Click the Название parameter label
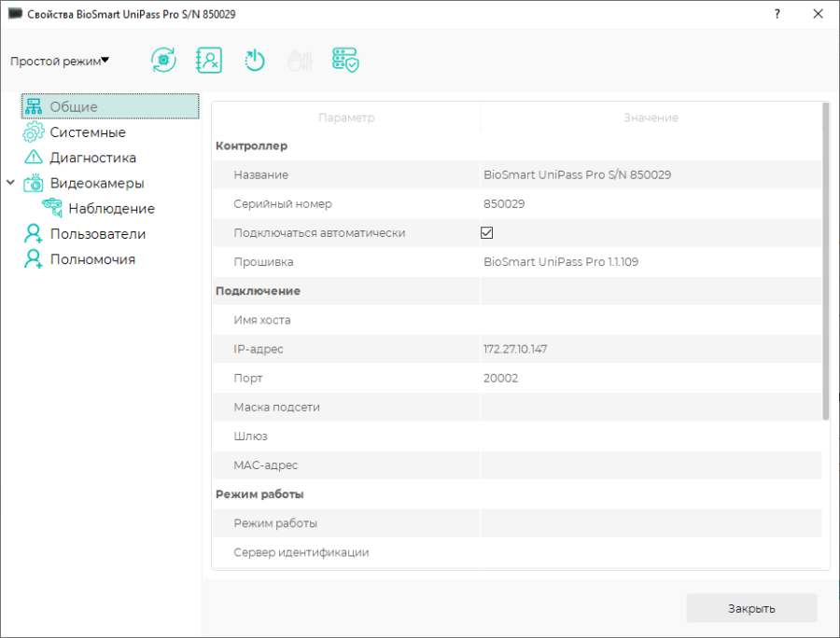Viewport: 840px width, 638px height. point(261,175)
